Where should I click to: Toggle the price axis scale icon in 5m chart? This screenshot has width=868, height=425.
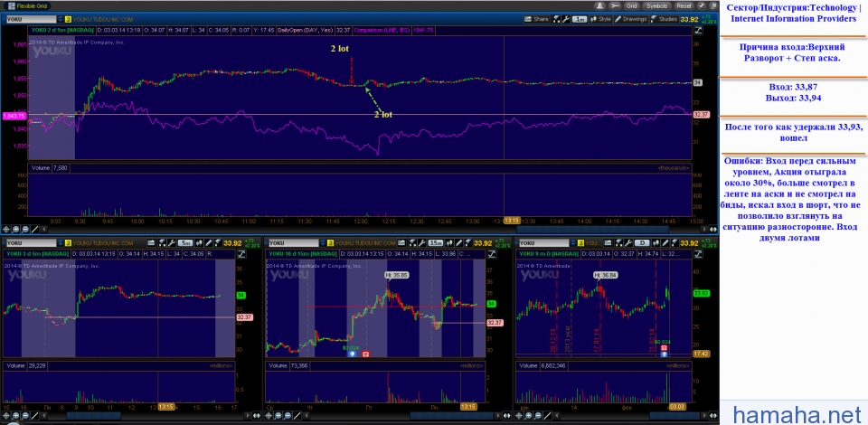click(241, 253)
